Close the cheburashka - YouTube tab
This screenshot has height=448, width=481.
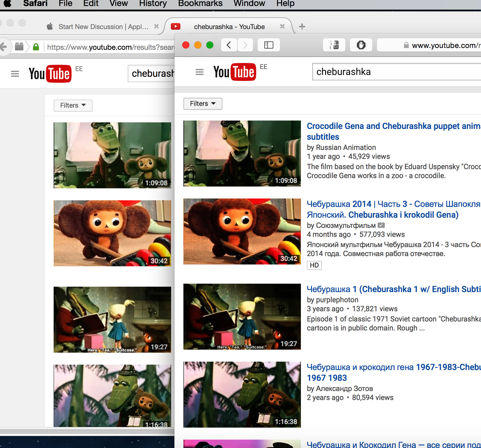point(282,26)
